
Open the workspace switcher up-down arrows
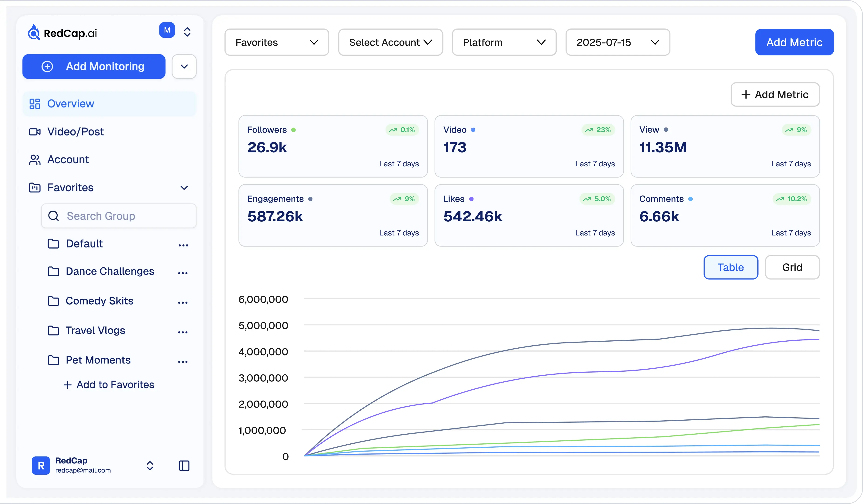187,32
